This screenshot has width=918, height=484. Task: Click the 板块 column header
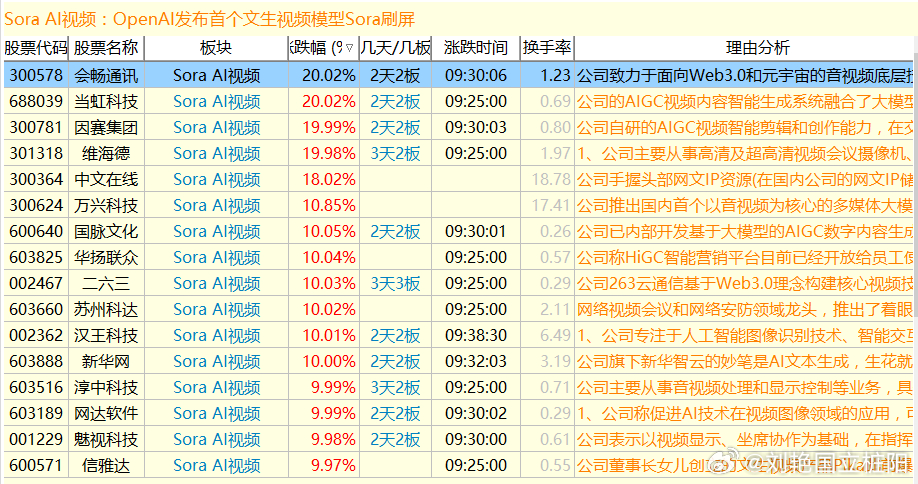click(x=216, y=48)
